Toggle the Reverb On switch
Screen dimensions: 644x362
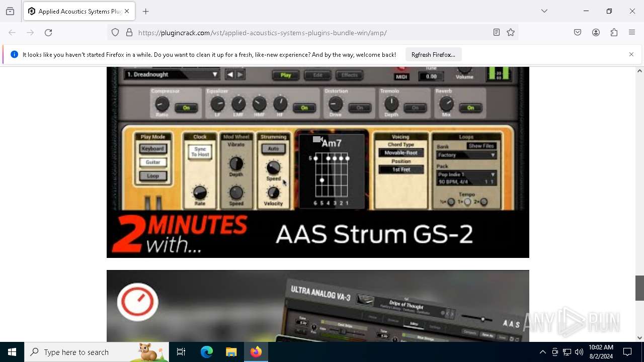tap(470, 108)
